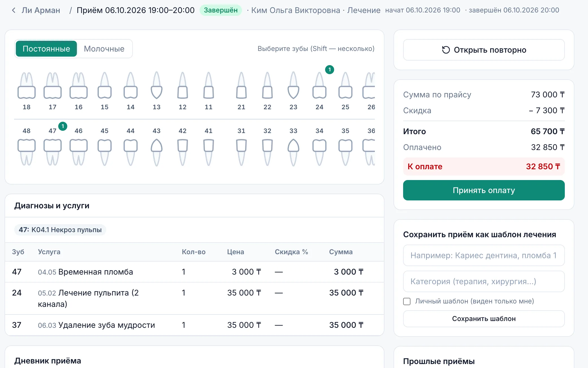Viewport: 588px width, 368px height.
Task: Select tooth 14 premolar icon
Action: [131, 85]
